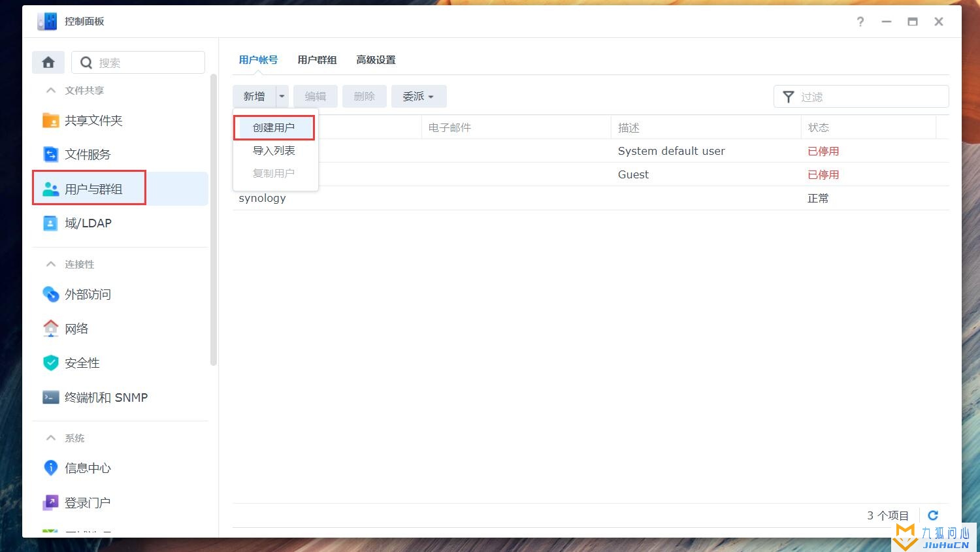Open 外部访问 in the sidebar

pyautogui.click(x=120, y=294)
